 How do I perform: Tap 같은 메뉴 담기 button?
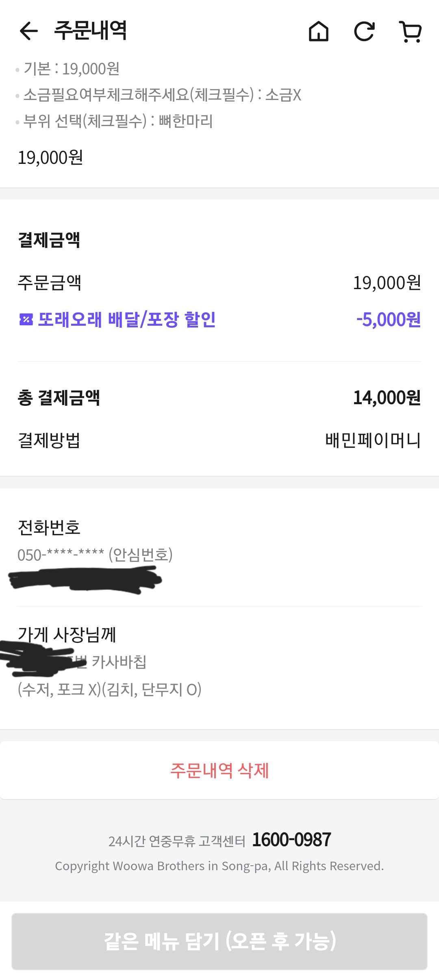coord(219,941)
